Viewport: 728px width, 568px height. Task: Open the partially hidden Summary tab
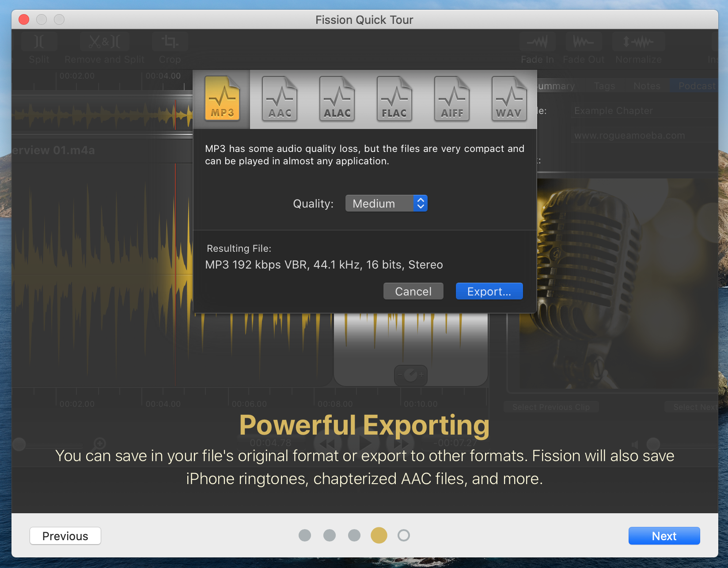point(557,86)
